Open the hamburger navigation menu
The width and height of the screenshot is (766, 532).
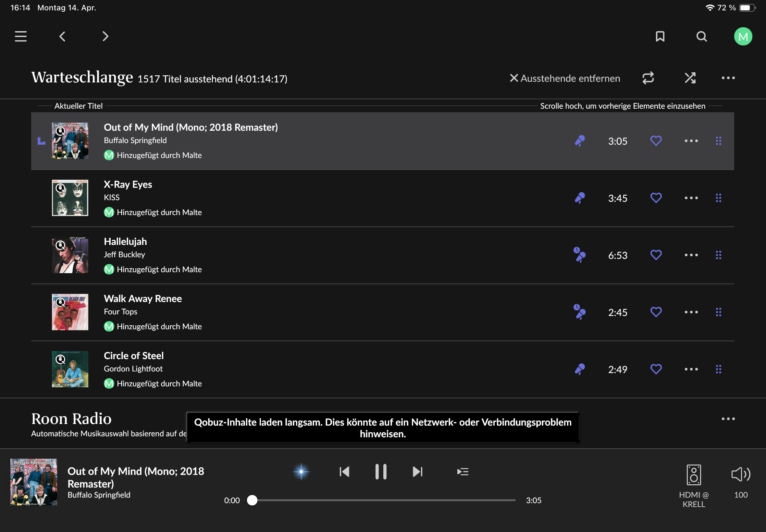[x=21, y=36]
